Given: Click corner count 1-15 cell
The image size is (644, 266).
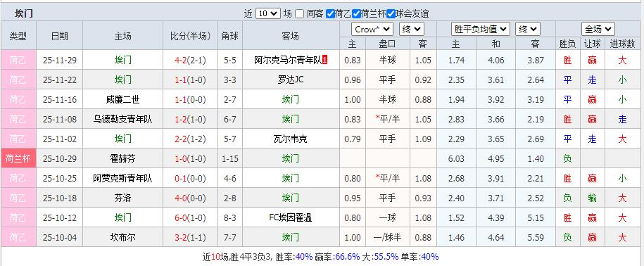Looking at the screenshot, I should (230, 159).
